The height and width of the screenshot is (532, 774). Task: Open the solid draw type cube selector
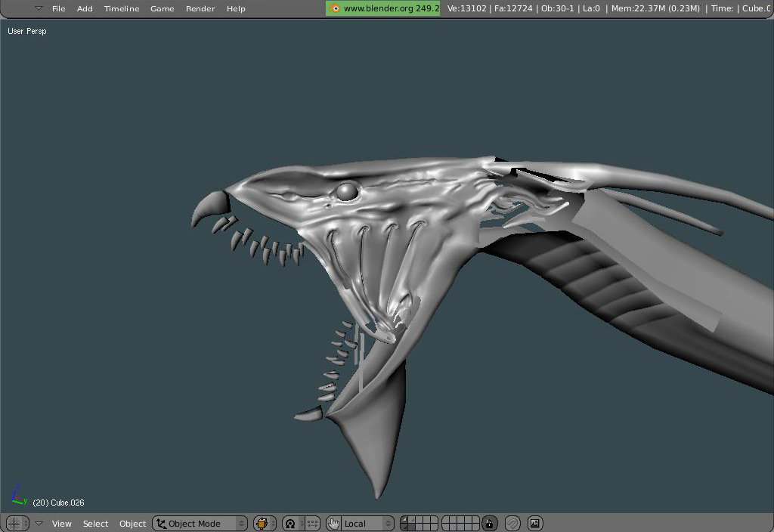(265, 523)
